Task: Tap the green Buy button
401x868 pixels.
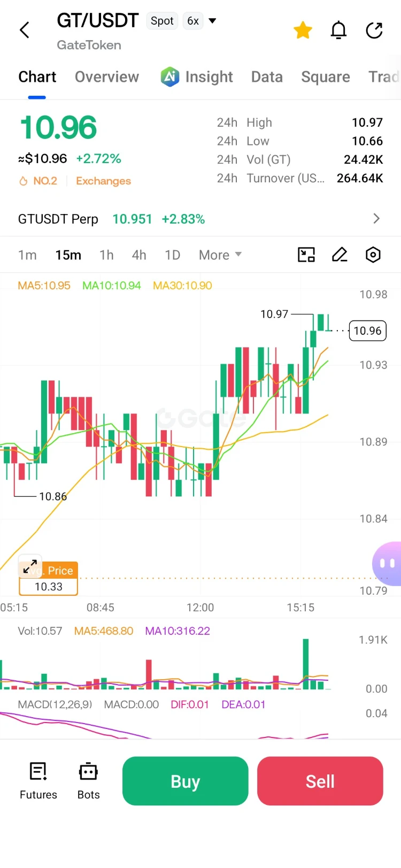Action: click(x=186, y=781)
